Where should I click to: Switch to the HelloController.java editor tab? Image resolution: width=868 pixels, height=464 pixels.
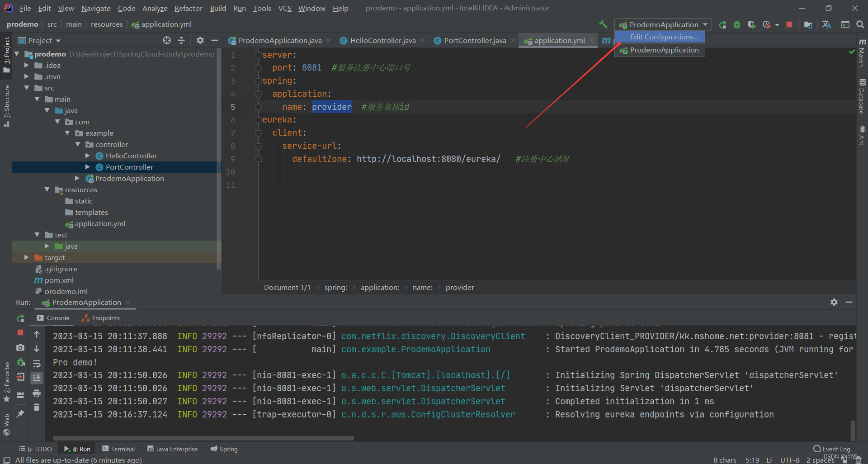tap(382, 40)
